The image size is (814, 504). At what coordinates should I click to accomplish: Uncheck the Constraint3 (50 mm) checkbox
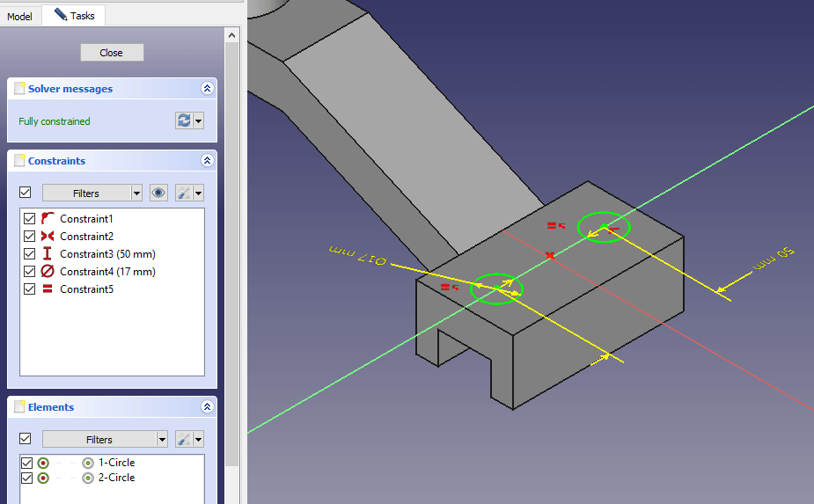(x=30, y=254)
